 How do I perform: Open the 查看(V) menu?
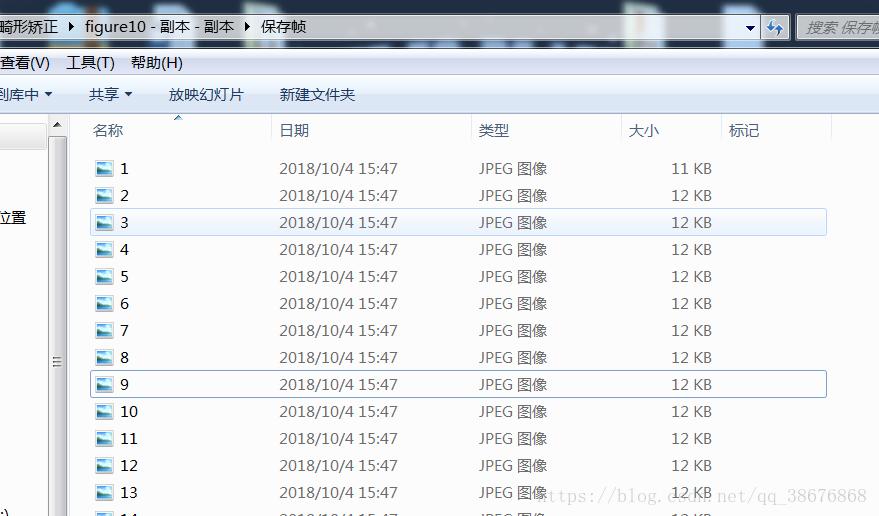point(25,63)
